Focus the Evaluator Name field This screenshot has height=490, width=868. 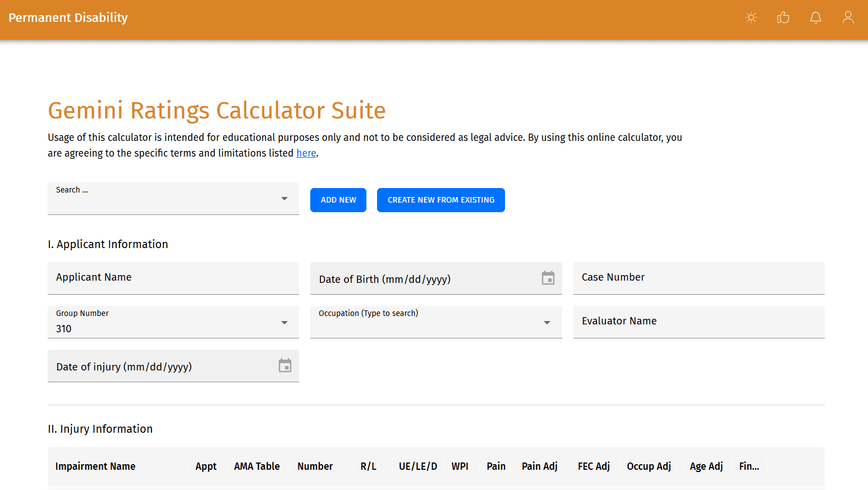coord(699,322)
